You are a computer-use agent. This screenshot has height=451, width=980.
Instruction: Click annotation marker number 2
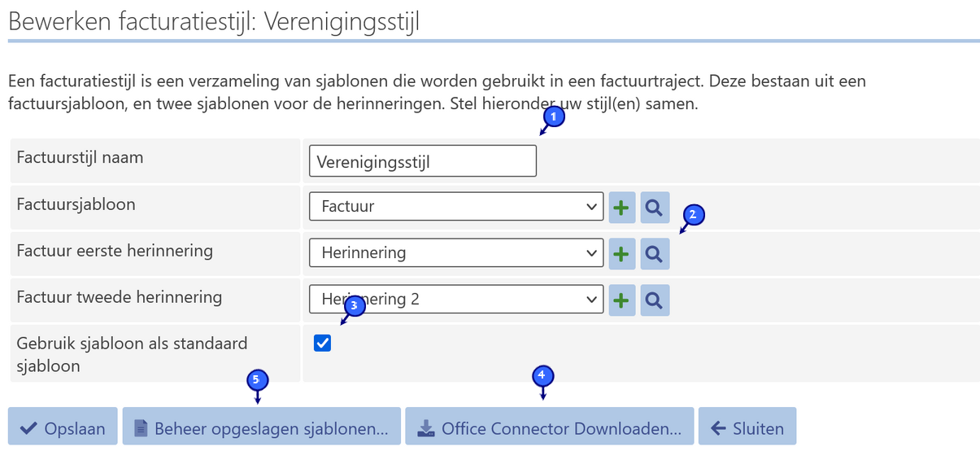[693, 215]
